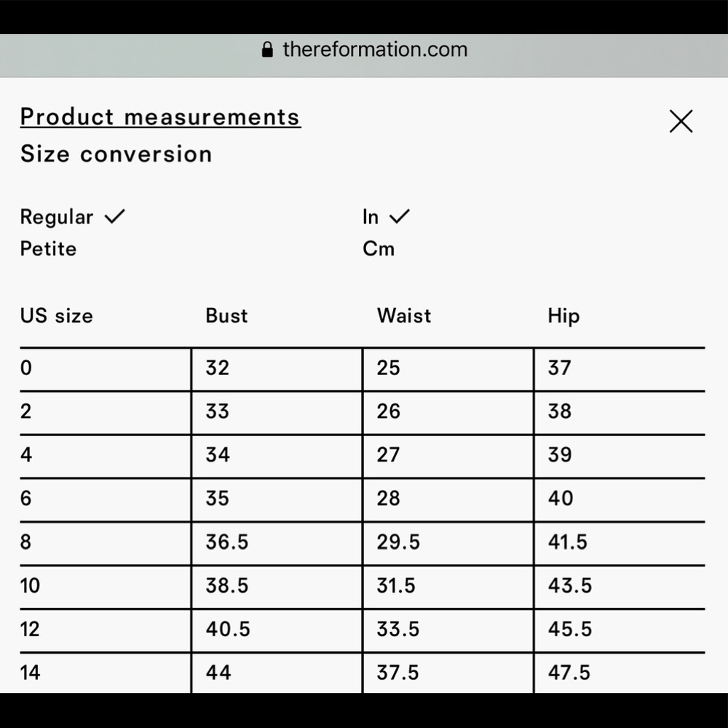Click the Hip column header

pyautogui.click(x=563, y=317)
